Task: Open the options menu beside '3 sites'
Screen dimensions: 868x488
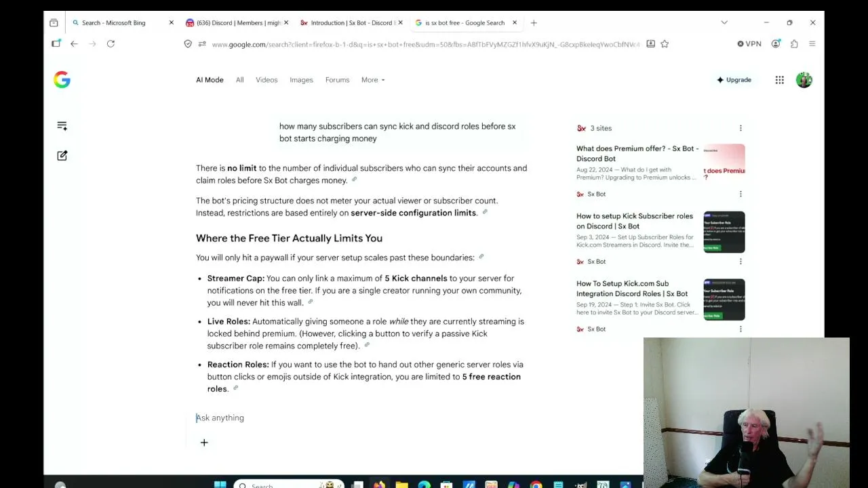Action: click(x=741, y=128)
